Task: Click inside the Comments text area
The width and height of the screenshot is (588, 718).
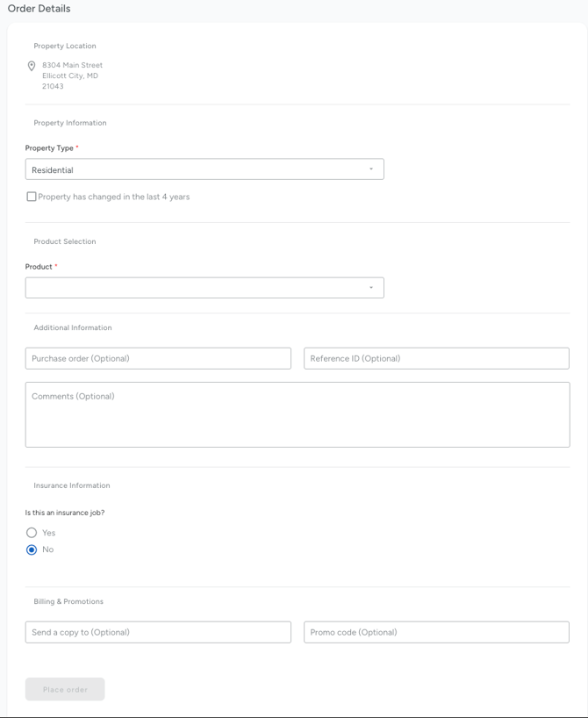Action: tap(297, 414)
